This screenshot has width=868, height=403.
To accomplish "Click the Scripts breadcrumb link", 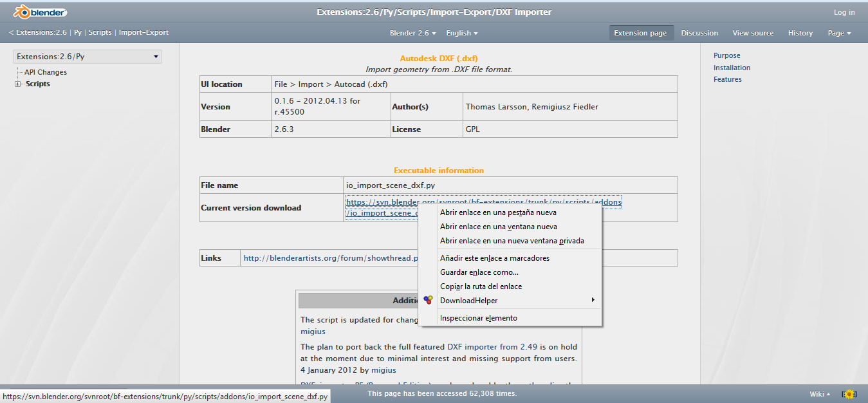I will 100,33.
